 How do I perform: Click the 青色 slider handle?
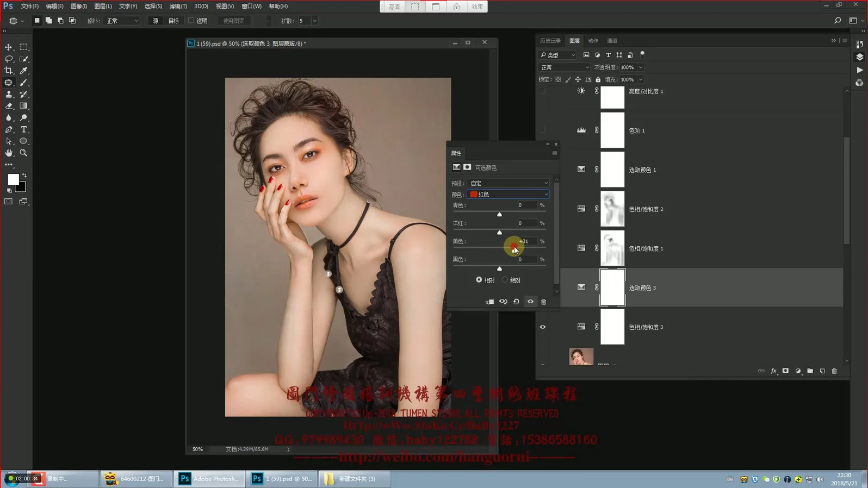point(499,215)
